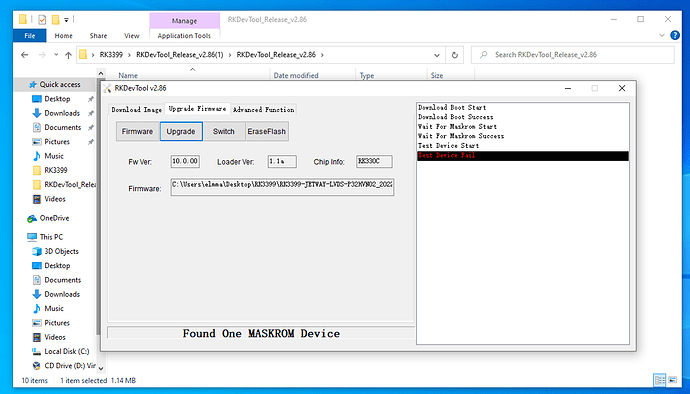This screenshot has width=690, height=394.
Task: Click the Found One MASKROM Device status text
Action: tap(261, 333)
